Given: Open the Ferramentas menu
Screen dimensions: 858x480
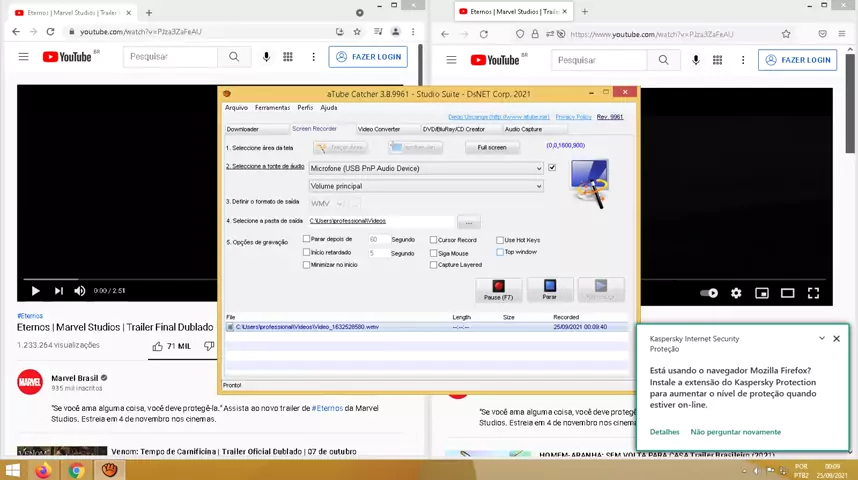Looking at the screenshot, I should click(x=272, y=108).
